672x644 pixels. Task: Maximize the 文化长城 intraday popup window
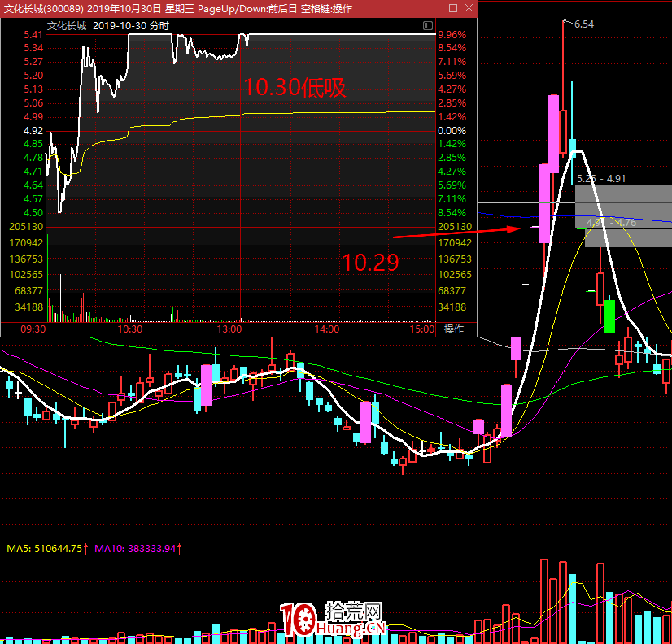(453, 8)
